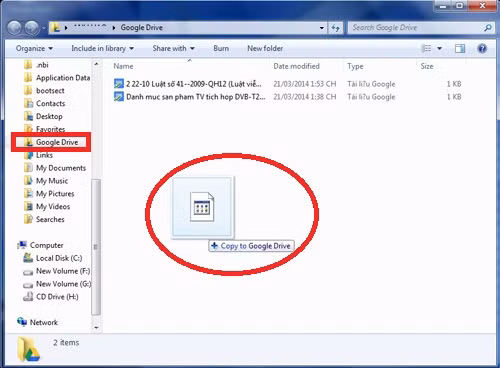Click the folder icon in address bar
Image resolution: width=500 pixels, height=368 pixels.
[x=56, y=28]
